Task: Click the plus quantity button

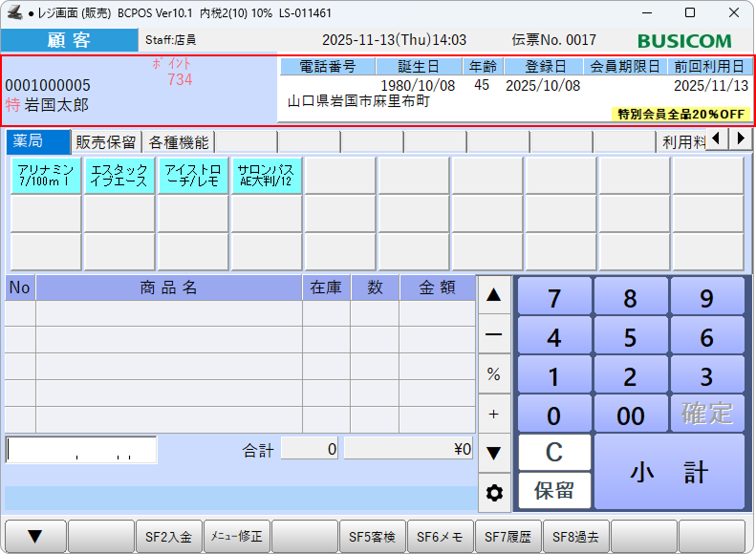Action: click(x=494, y=414)
